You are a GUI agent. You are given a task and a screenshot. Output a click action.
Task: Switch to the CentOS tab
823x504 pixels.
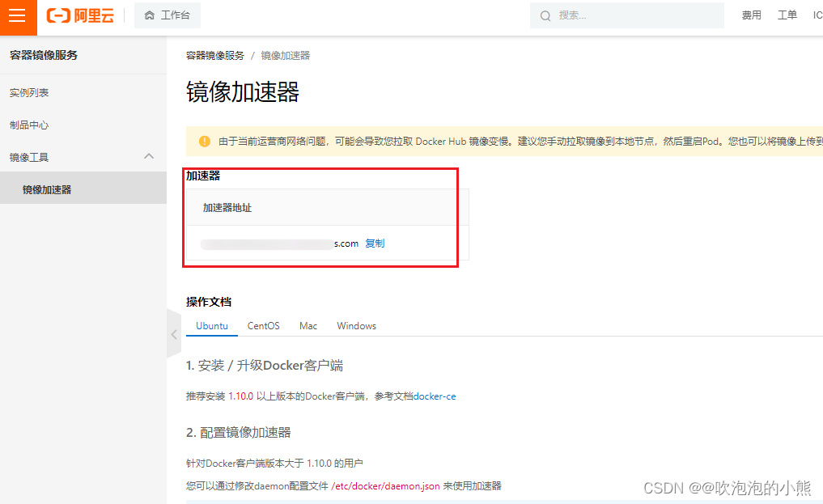click(262, 325)
